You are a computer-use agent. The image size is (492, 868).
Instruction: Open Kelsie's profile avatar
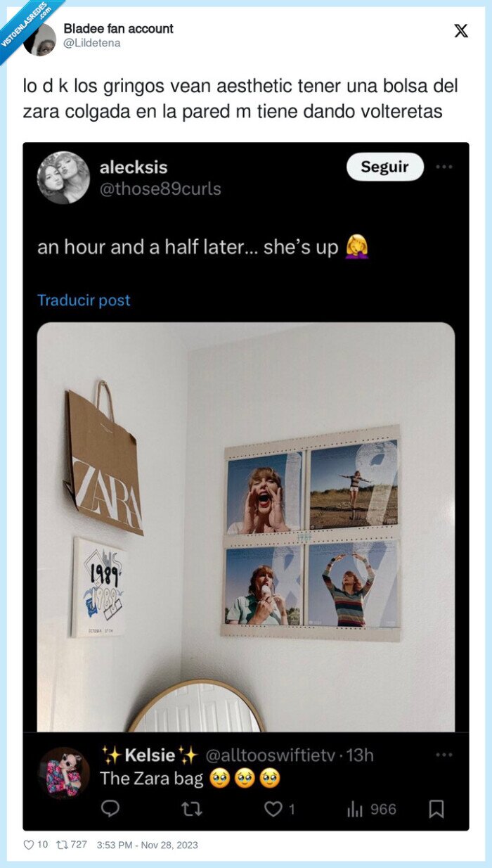tap(63, 772)
